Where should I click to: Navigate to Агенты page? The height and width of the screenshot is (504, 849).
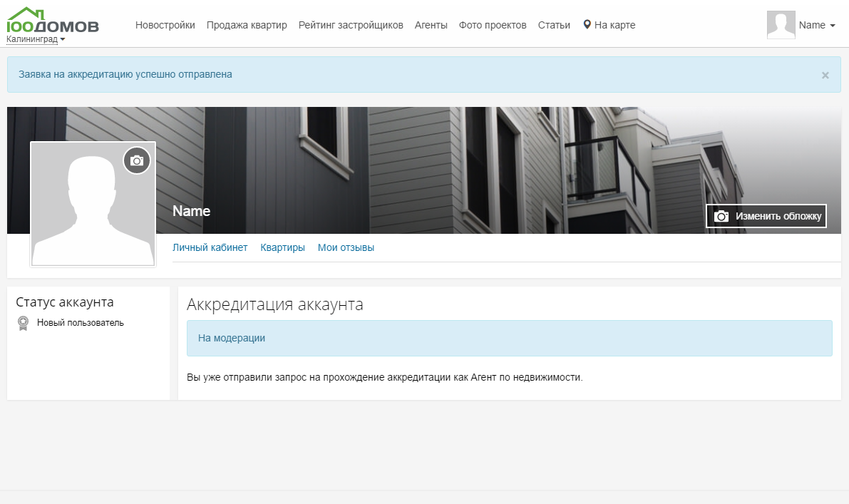coord(431,25)
